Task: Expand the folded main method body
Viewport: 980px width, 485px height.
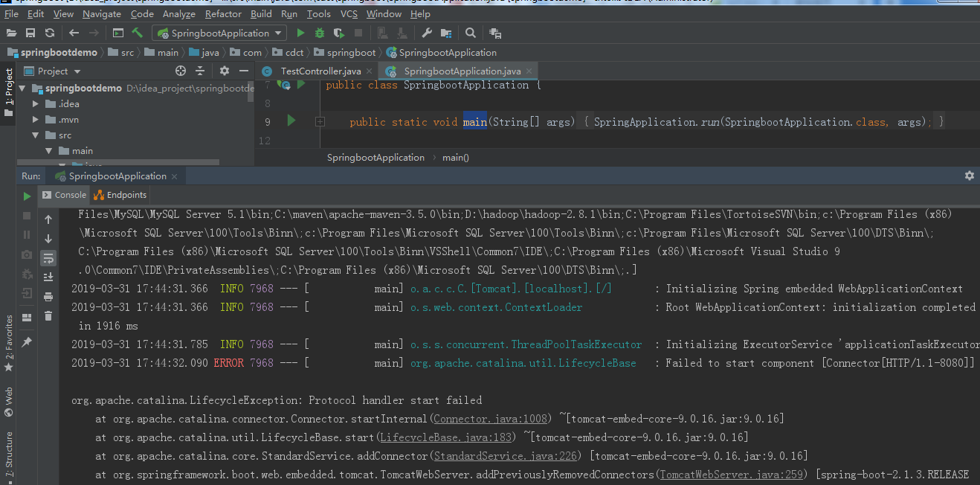Action: pos(319,121)
